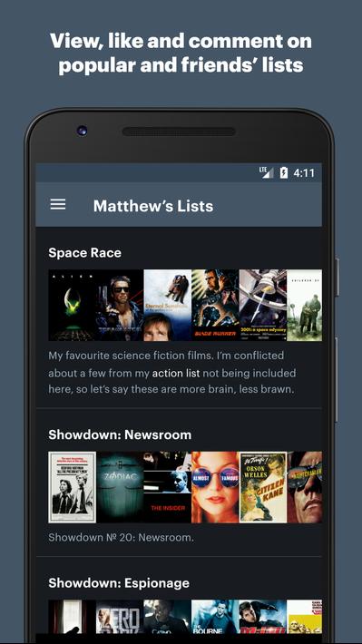Tap the battery charging status icon
Viewport: 362px width, 644px height.
pyautogui.click(x=283, y=172)
